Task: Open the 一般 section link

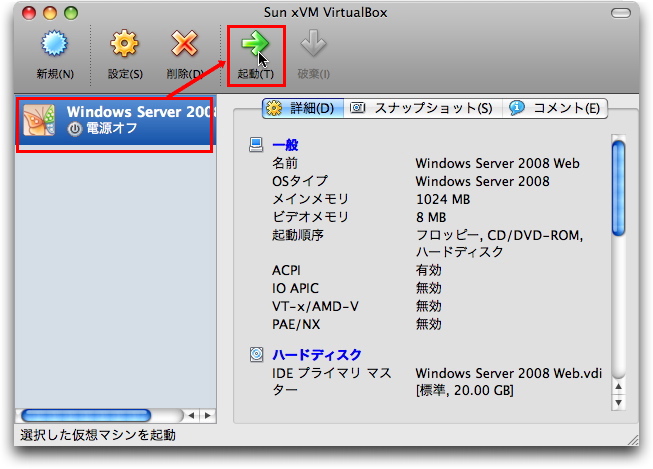Action: (285, 145)
